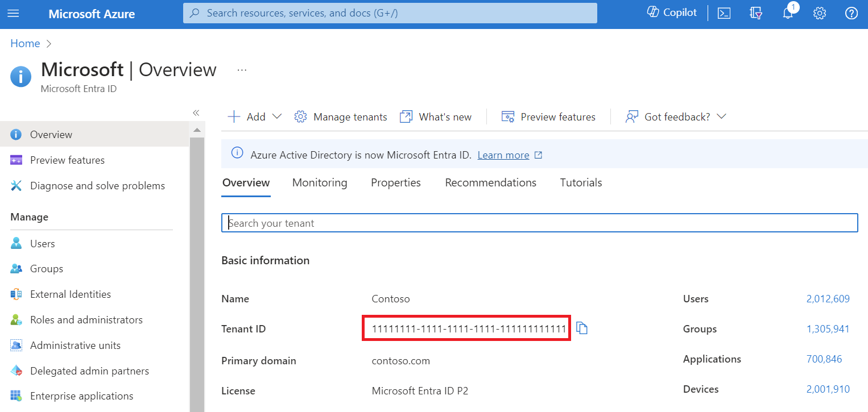Click the sidebar scrollbar up arrow

(x=197, y=130)
